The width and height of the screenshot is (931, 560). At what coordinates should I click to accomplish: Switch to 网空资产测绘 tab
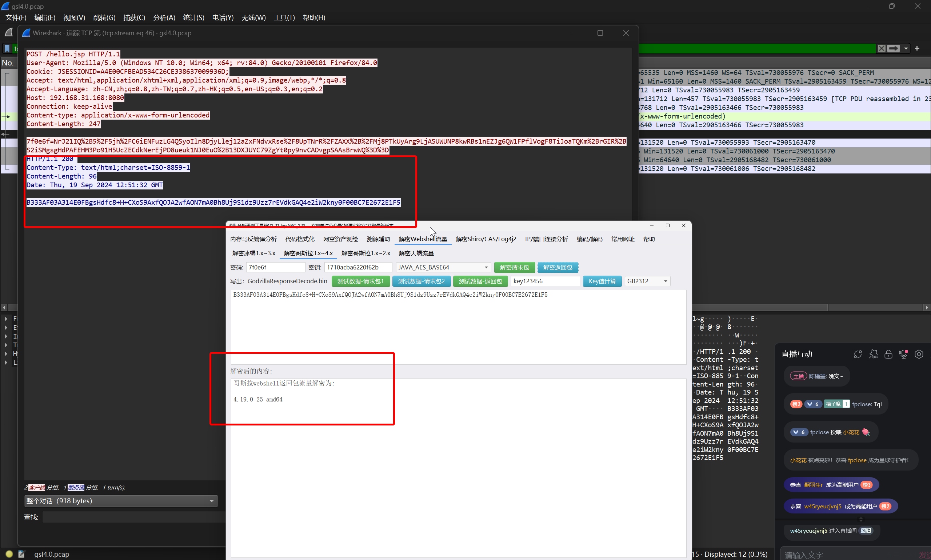click(340, 239)
